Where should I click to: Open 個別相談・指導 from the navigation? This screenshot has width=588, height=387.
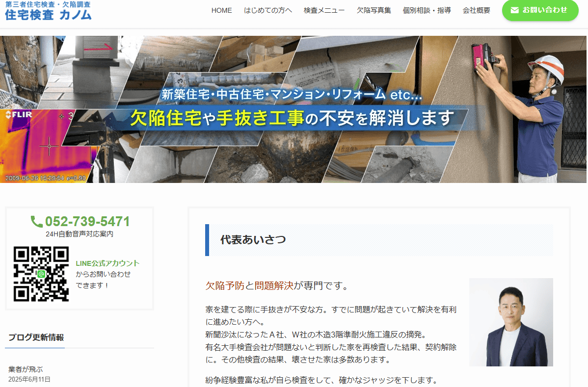(426, 10)
